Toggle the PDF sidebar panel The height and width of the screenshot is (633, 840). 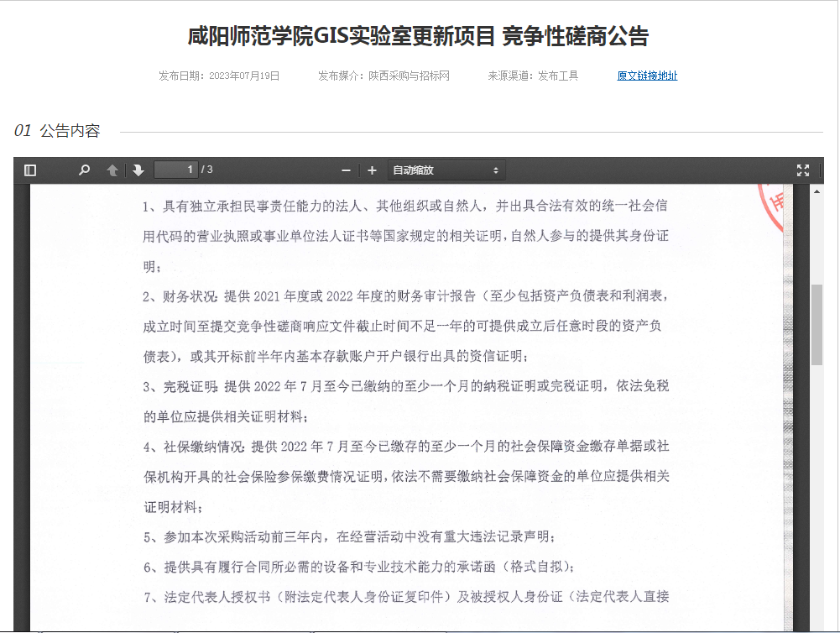click(30, 170)
